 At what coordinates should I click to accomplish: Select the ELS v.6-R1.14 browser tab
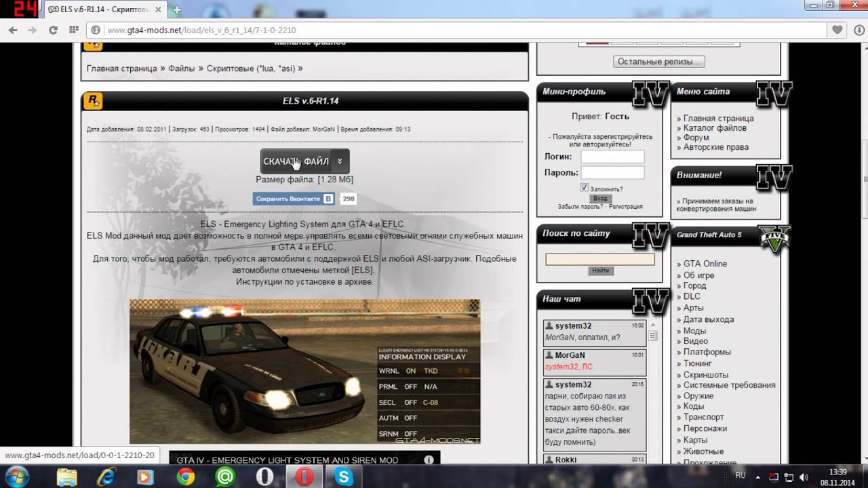point(105,10)
